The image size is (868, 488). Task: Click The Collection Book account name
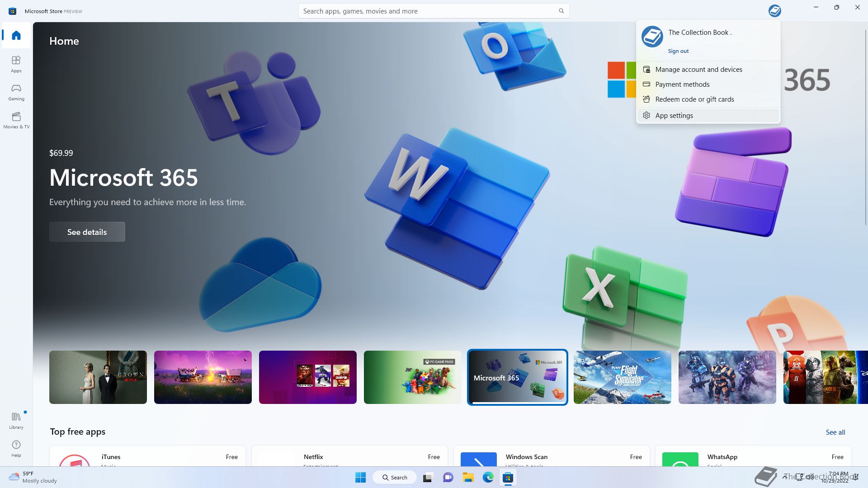click(700, 32)
